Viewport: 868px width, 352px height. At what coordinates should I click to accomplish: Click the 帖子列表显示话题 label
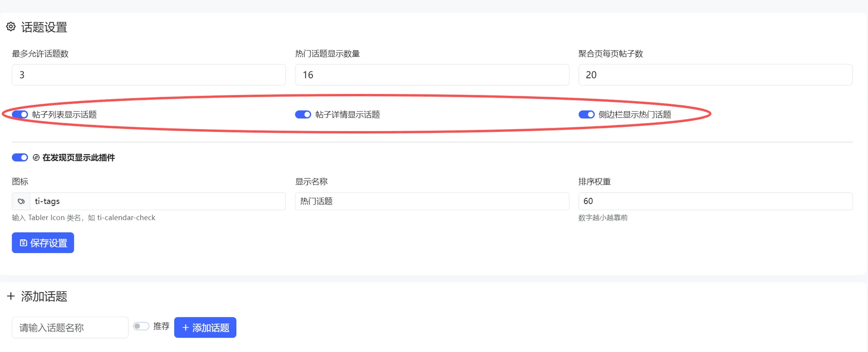tap(64, 114)
